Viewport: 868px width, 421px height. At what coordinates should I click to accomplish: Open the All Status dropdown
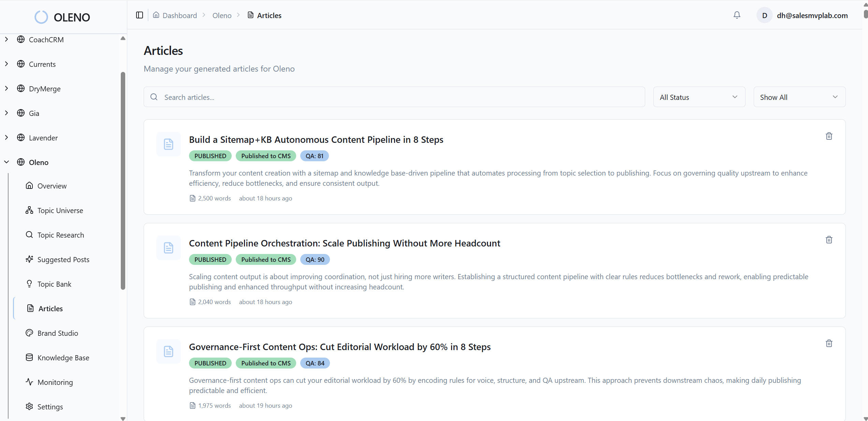tap(699, 97)
